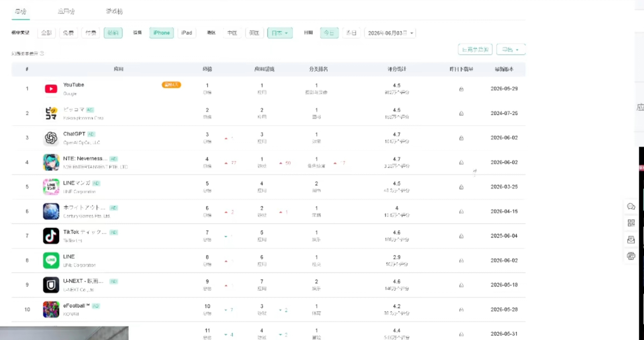Click the floating sidebar icon below the QR code
The width and height of the screenshot is (644, 340).
click(631, 240)
